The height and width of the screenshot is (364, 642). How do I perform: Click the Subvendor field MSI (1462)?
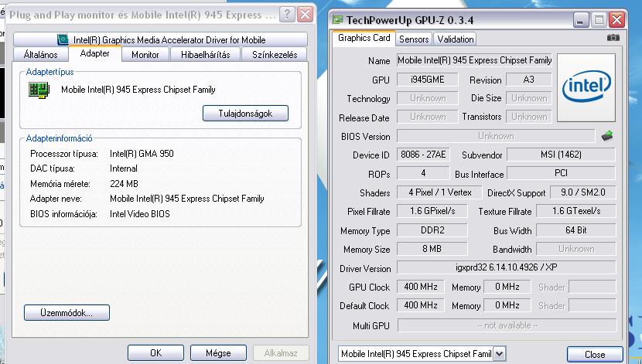pos(561,155)
